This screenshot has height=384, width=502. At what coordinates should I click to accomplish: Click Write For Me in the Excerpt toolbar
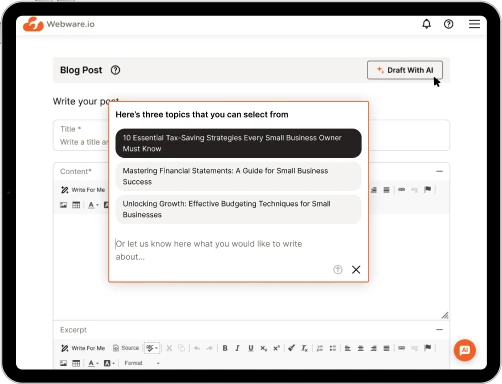click(83, 348)
